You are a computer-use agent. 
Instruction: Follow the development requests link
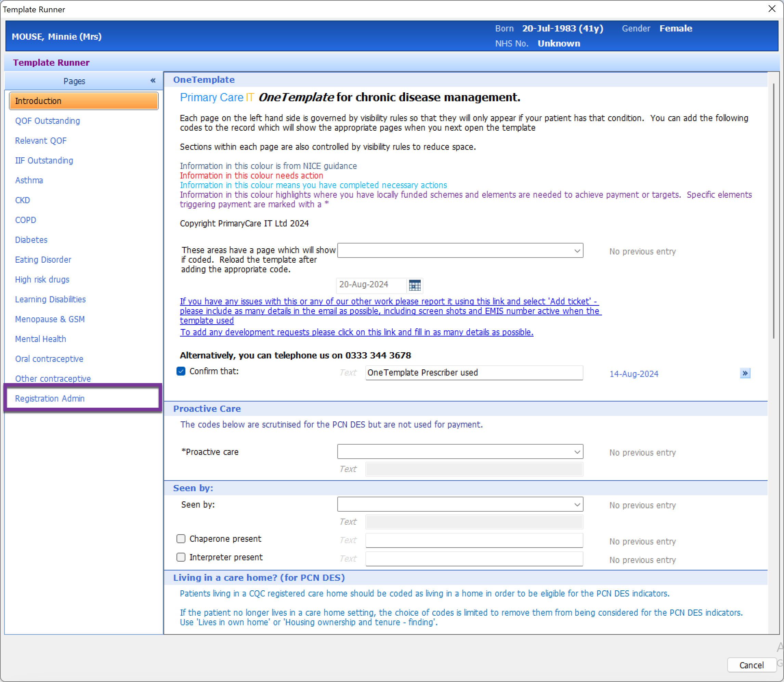357,332
